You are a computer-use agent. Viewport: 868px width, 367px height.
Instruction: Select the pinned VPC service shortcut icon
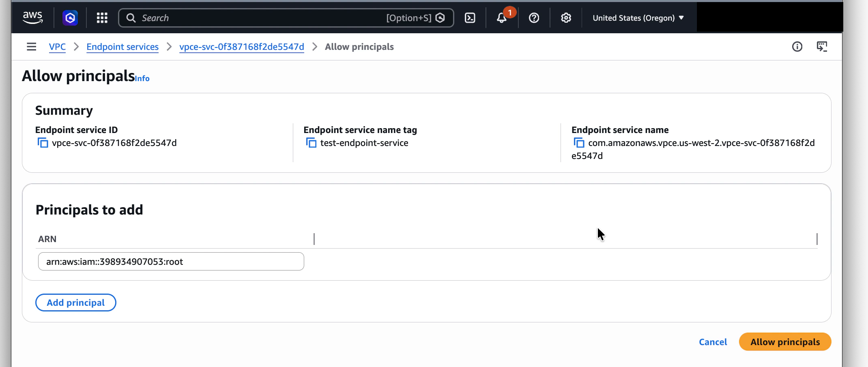70,17
